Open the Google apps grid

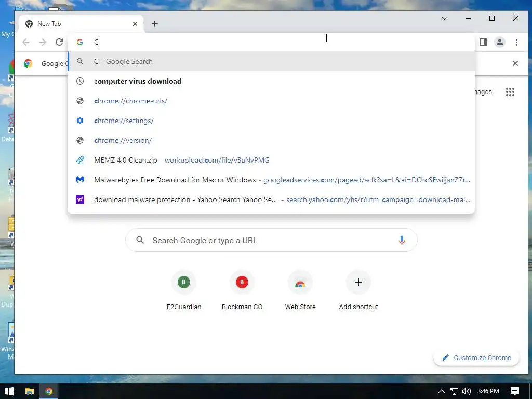pyautogui.click(x=510, y=92)
